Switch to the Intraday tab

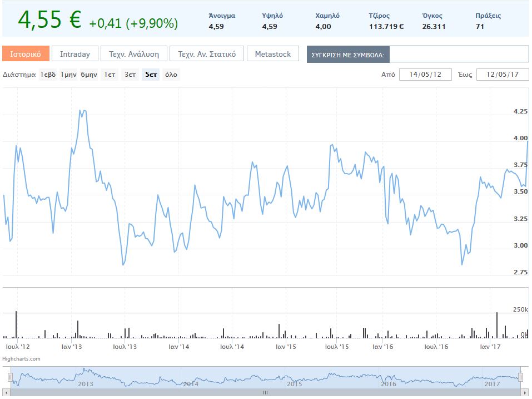click(x=75, y=53)
